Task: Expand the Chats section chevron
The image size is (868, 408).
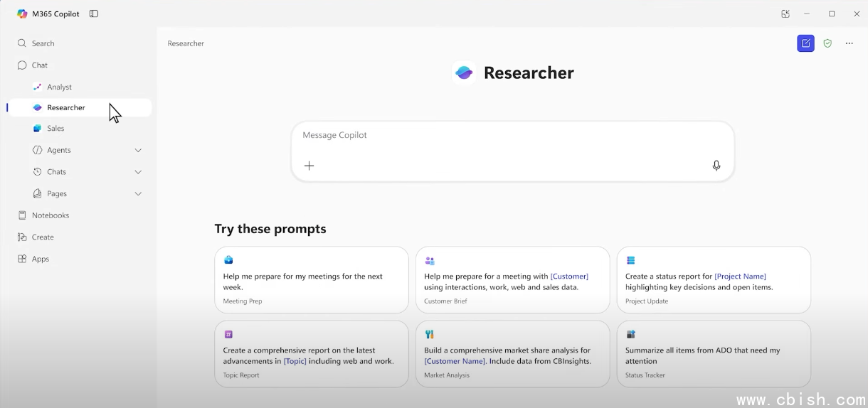Action: 138,172
